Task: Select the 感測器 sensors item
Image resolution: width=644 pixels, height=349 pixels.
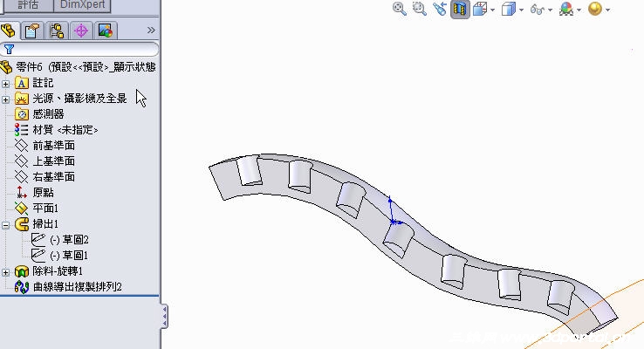Action: tap(49, 114)
